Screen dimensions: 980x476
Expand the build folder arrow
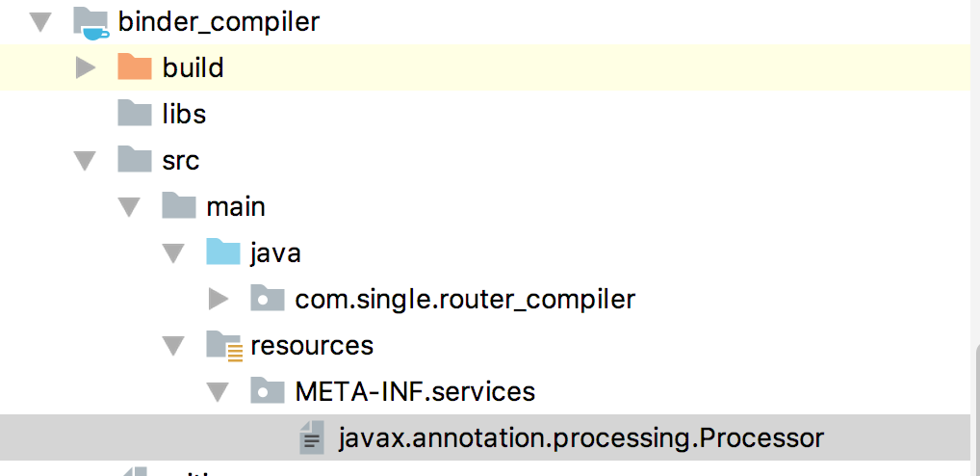(86, 67)
